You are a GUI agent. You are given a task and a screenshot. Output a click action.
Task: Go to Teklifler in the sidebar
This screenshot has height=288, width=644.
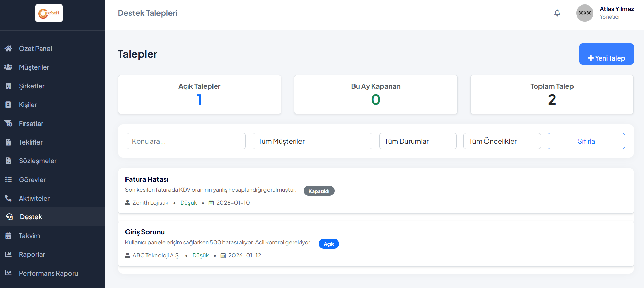coord(31,142)
